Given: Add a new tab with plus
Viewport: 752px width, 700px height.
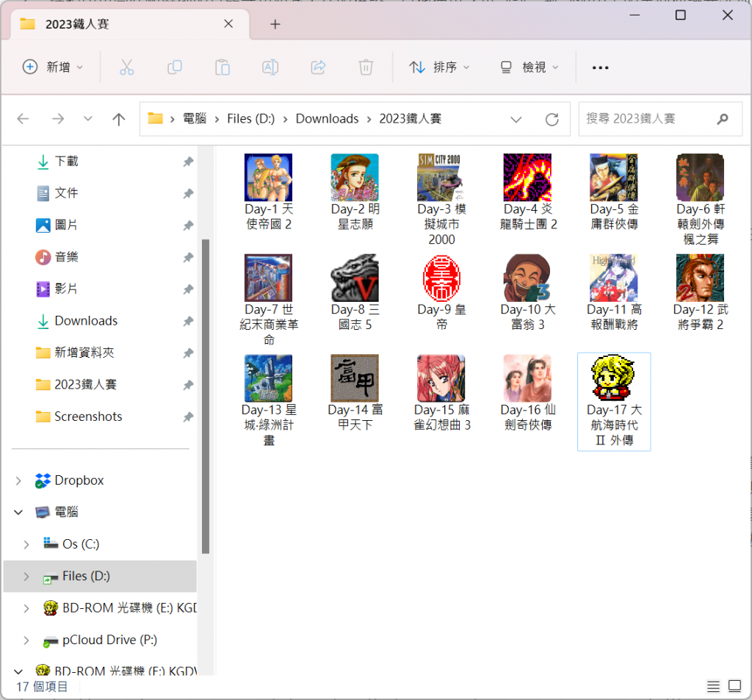Looking at the screenshot, I should 275,24.
